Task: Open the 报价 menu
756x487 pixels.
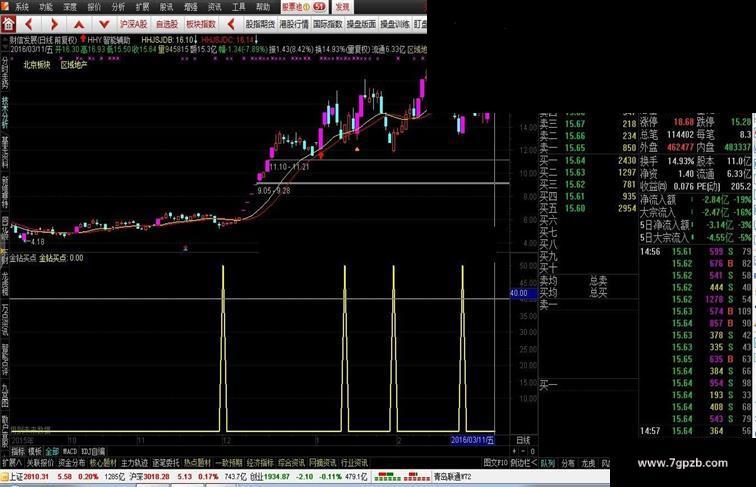Action: pyautogui.click(x=94, y=7)
